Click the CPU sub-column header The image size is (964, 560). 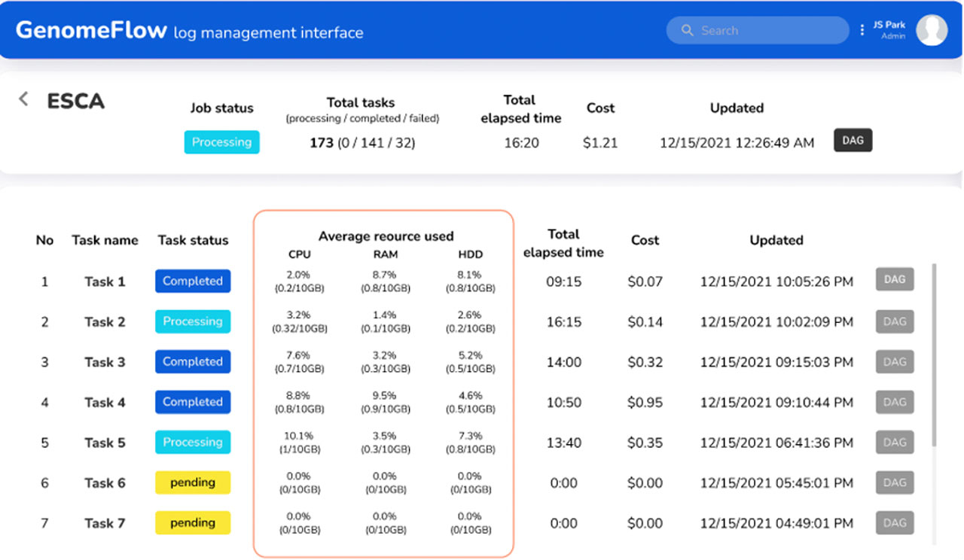[x=300, y=254]
